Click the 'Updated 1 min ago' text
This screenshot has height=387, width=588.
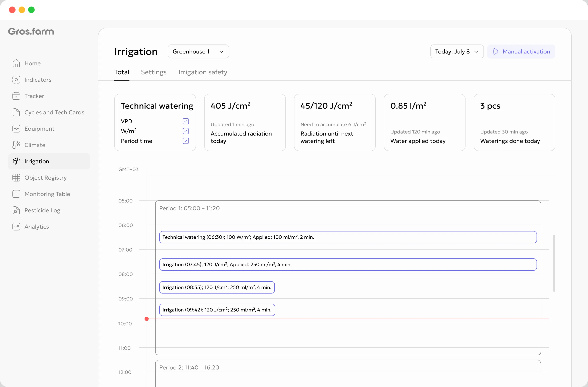tap(232, 125)
